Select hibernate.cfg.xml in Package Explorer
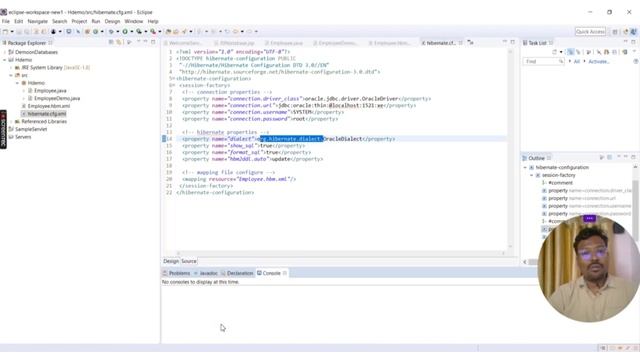This screenshot has height=360, width=640. (x=44, y=114)
